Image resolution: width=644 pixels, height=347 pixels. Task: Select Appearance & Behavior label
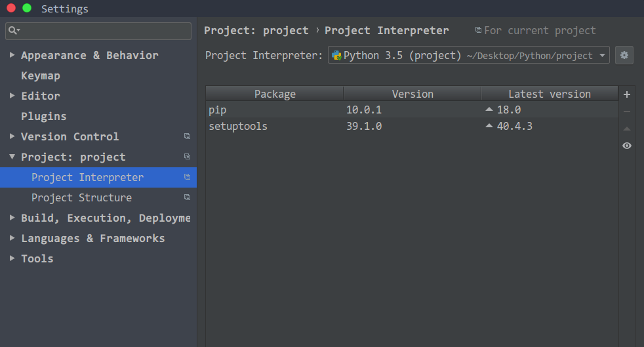click(90, 55)
